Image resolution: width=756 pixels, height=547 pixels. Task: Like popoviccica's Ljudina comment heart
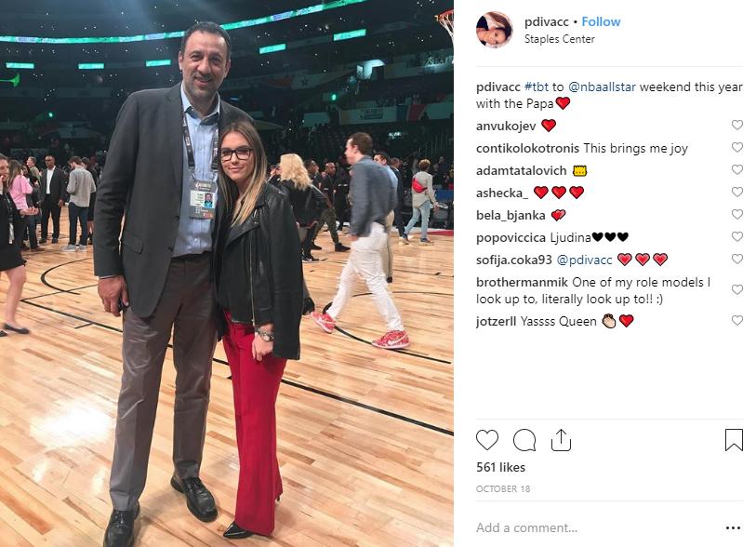click(x=737, y=236)
